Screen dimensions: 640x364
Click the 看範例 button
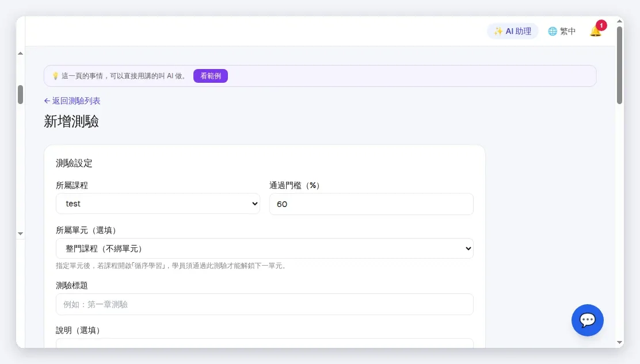click(211, 76)
